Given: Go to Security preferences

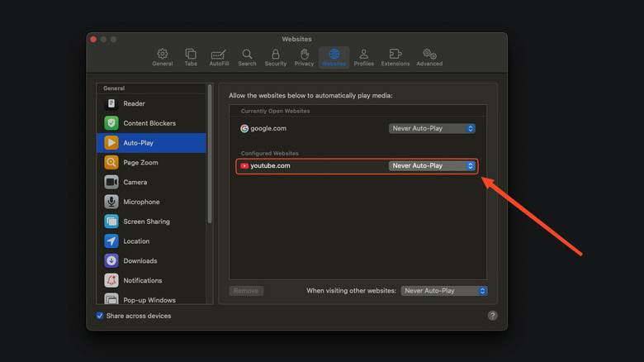Looking at the screenshot, I should [x=276, y=57].
